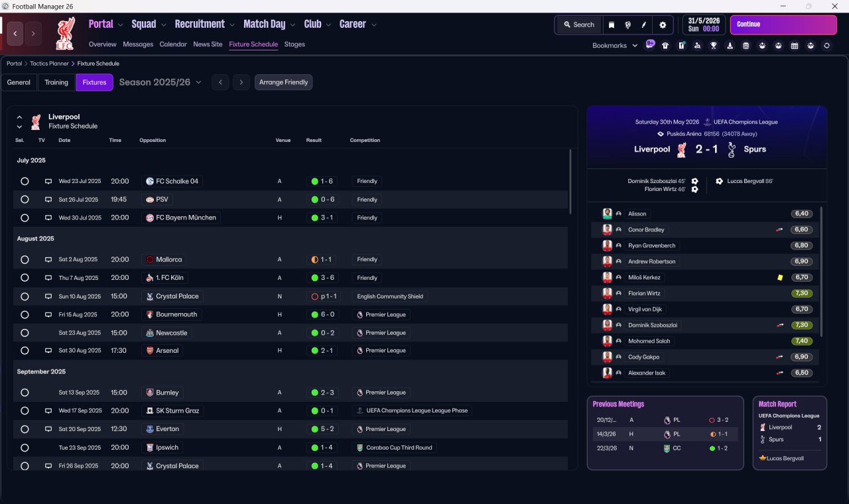Click the Everton club badge
This screenshot has height=504, width=849.
pyautogui.click(x=150, y=429)
